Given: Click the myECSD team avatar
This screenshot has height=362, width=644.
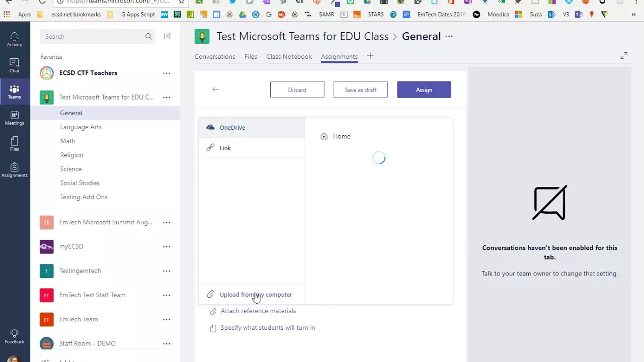Looking at the screenshot, I should tap(47, 246).
